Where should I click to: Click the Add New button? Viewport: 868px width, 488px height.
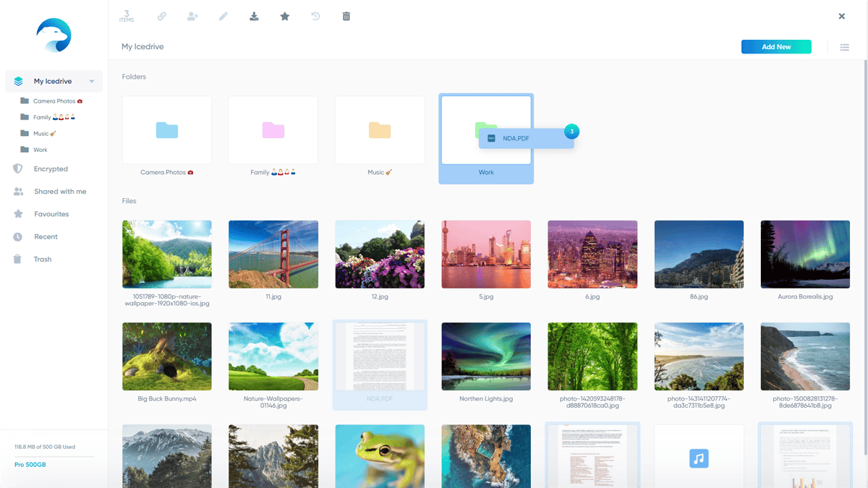coord(776,47)
